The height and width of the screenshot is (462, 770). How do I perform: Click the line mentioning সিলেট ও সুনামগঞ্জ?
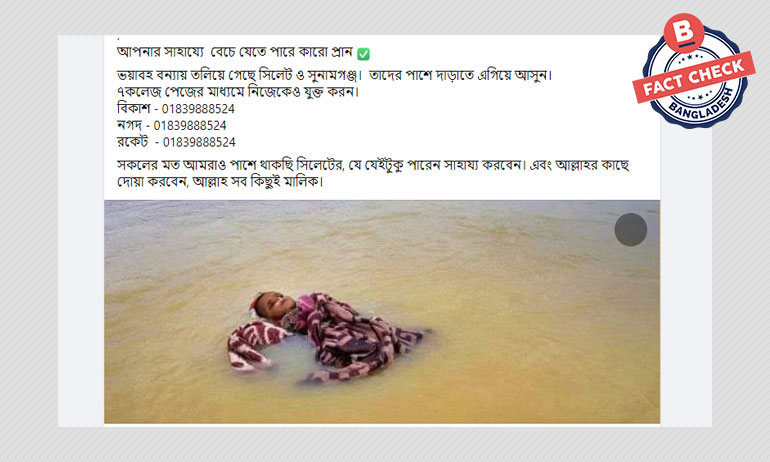point(334,76)
